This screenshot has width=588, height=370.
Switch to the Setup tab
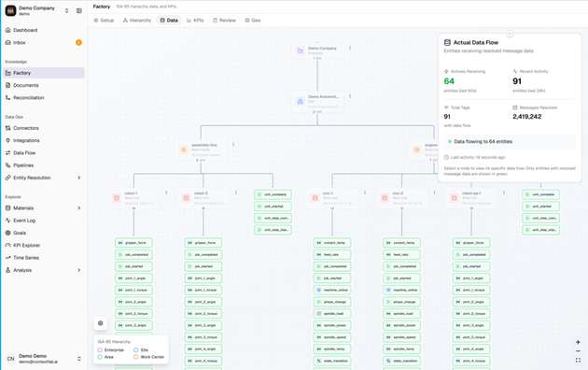104,21
